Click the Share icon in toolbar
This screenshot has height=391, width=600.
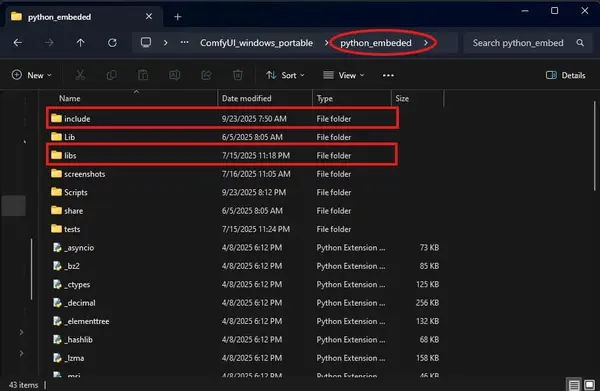pos(206,75)
